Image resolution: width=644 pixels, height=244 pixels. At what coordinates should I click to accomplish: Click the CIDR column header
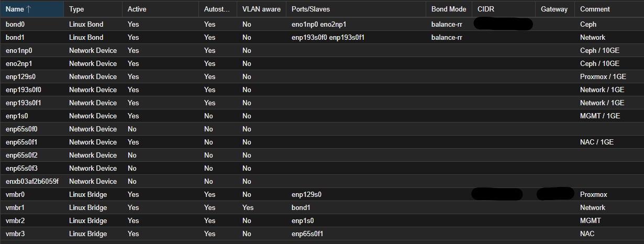click(x=486, y=9)
